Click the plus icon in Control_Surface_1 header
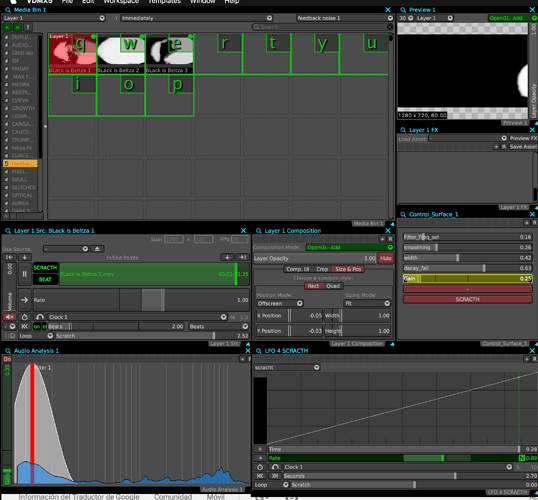Image resolution: width=538 pixels, height=500 pixels. click(527, 223)
